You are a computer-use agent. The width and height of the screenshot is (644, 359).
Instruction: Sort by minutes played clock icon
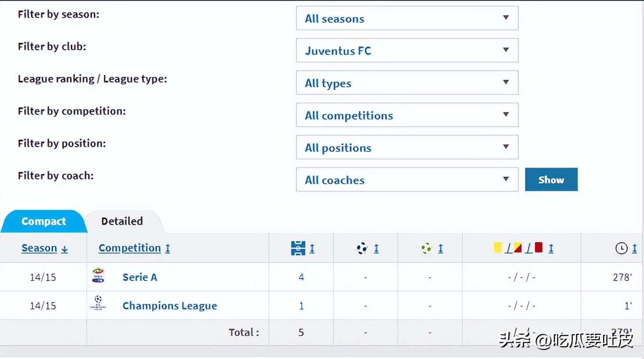(621, 248)
